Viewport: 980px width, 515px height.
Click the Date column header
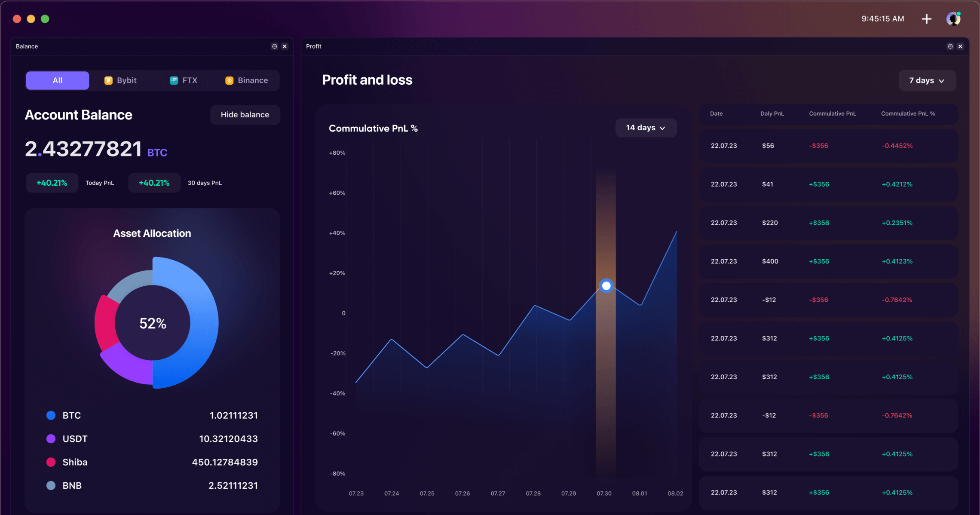pos(716,113)
